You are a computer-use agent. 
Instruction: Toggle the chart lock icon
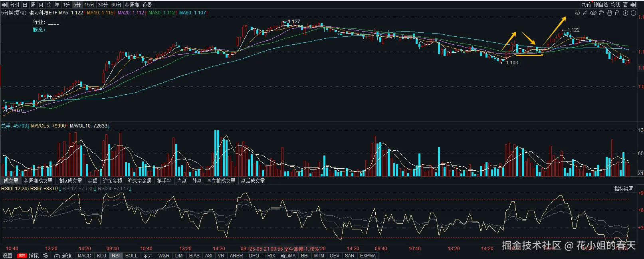(x=617, y=13)
